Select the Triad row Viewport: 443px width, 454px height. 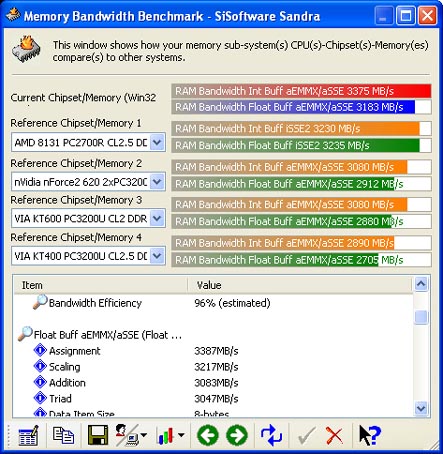coord(213,398)
